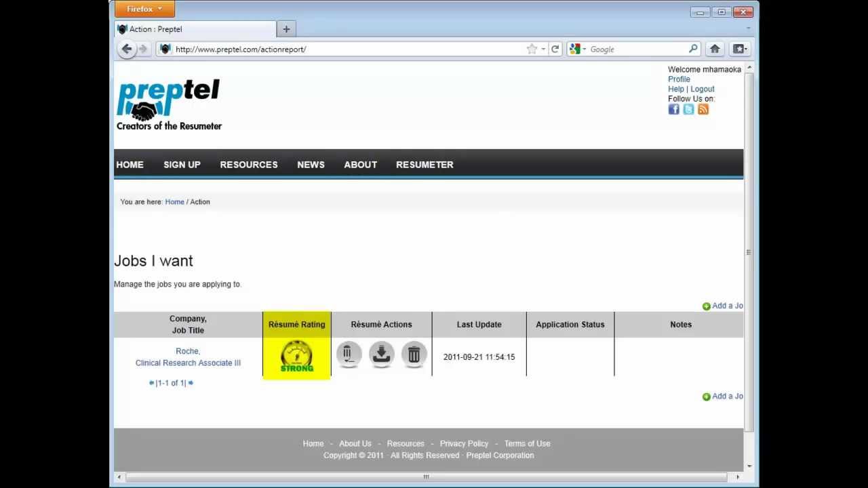Image resolution: width=868 pixels, height=488 pixels.
Task: Click the Last Update column header
Action: click(x=479, y=325)
